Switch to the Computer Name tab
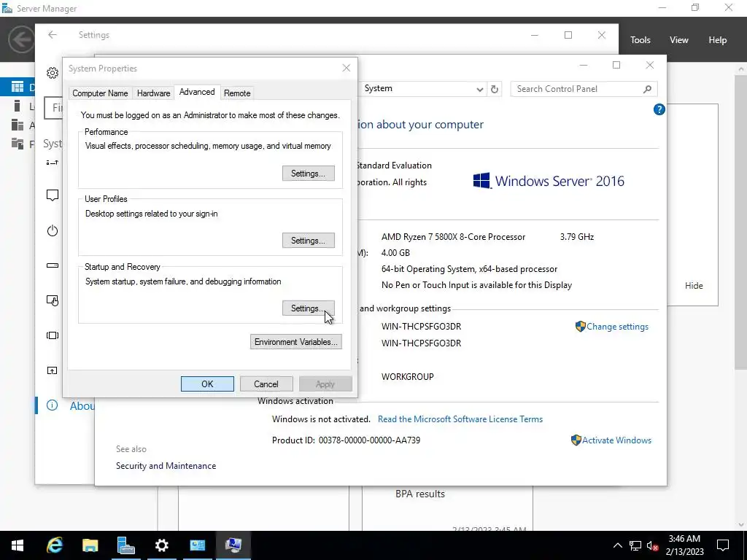 [100, 93]
